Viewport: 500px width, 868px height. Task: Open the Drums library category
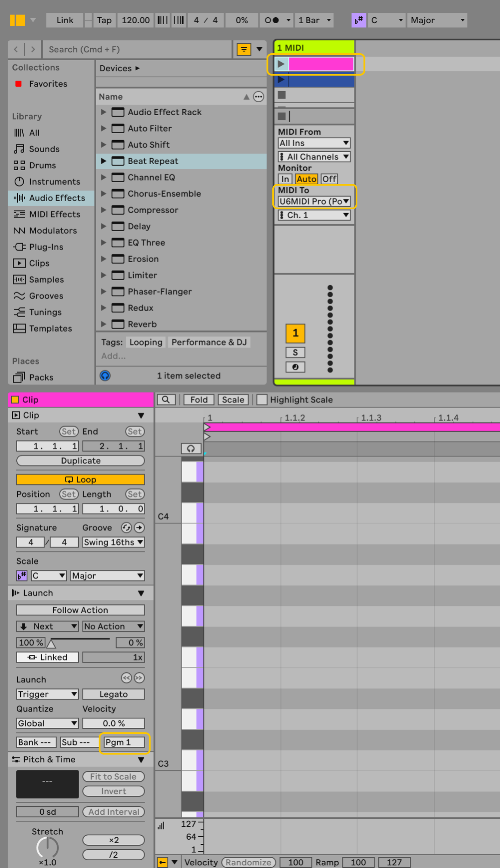point(43,165)
